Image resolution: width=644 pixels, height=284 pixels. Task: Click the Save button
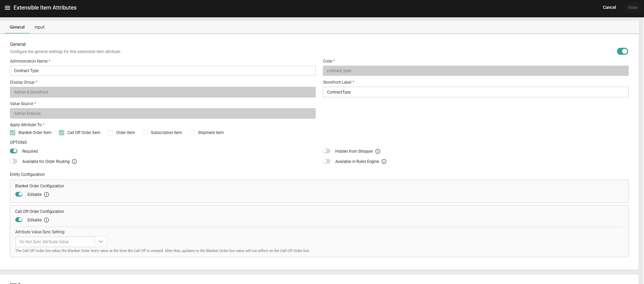point(632,7)
